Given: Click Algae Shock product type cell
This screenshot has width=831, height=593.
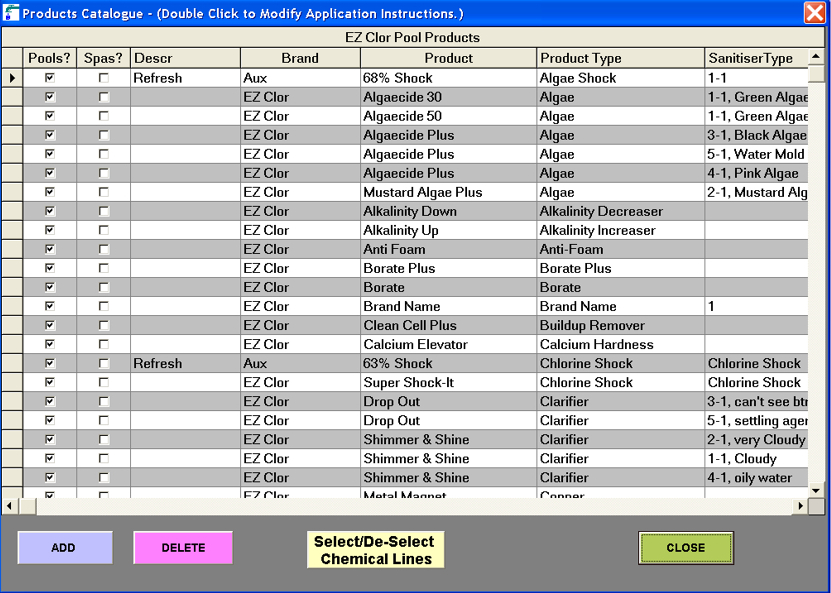Looking at the screenshot, I should 620,78.
